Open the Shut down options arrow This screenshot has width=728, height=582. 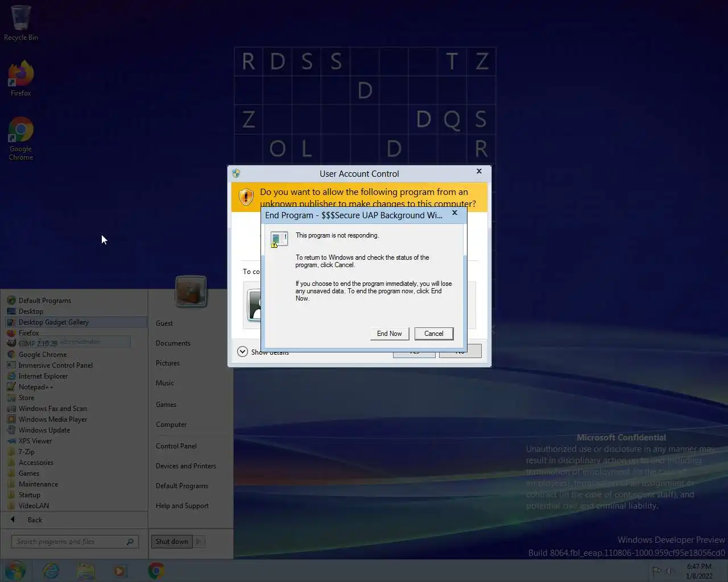[198, 542]
